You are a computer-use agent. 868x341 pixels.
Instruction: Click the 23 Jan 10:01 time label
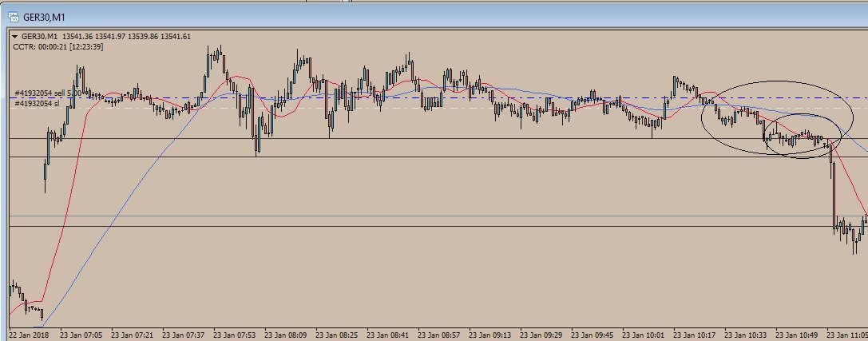click(x=644, y=335)
